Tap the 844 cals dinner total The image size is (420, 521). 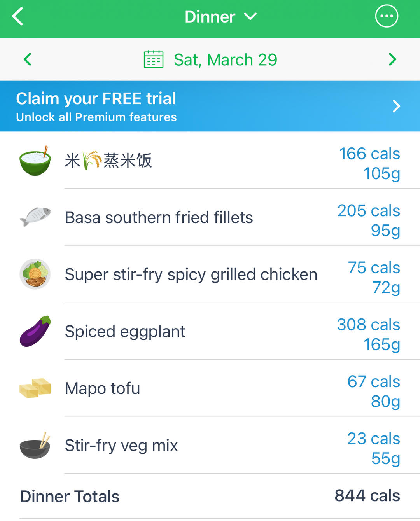[367, 496]
